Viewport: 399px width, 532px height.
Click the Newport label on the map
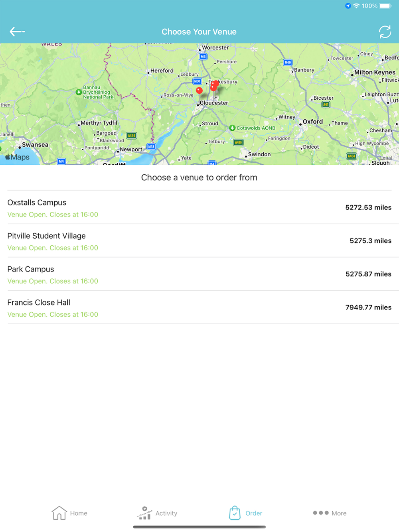(x=131, y=150)
